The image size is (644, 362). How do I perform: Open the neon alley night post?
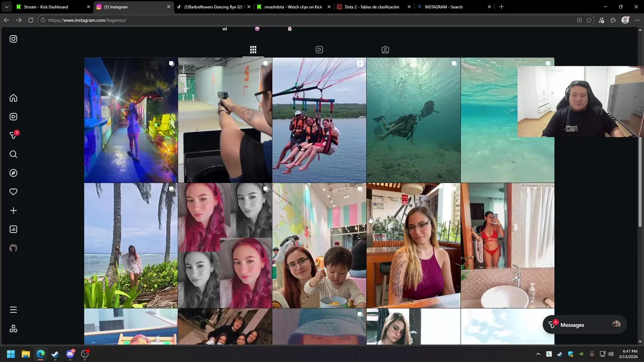131,120
